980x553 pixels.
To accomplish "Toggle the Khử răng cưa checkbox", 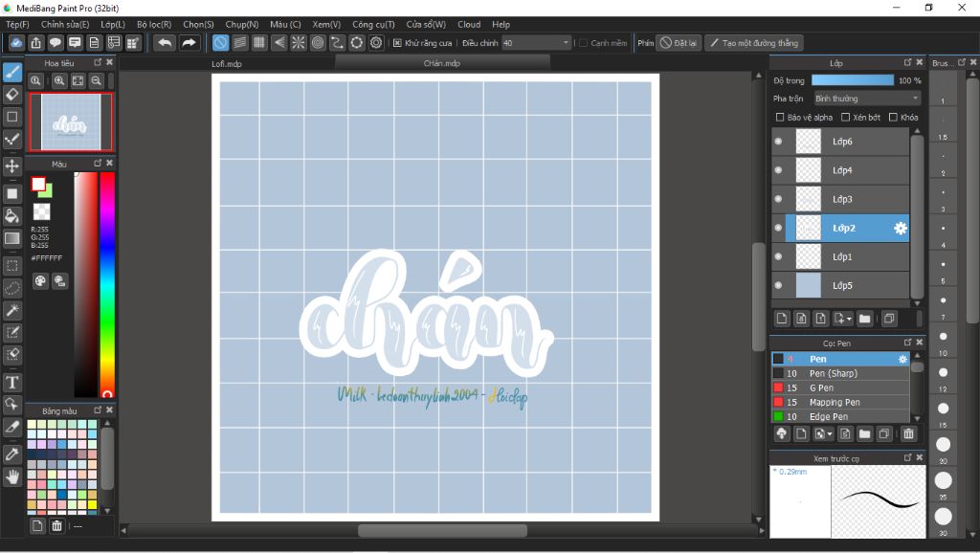I will click(397, 43).
